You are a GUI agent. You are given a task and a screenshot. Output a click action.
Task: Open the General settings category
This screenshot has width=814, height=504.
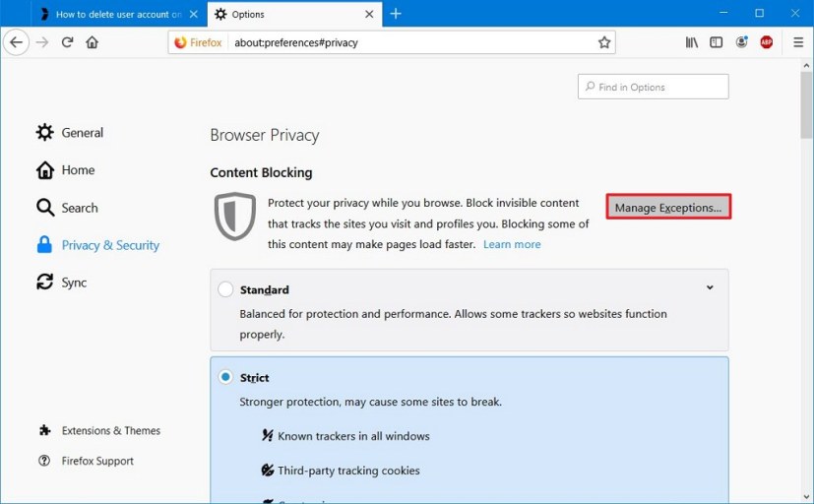point(70,133)
